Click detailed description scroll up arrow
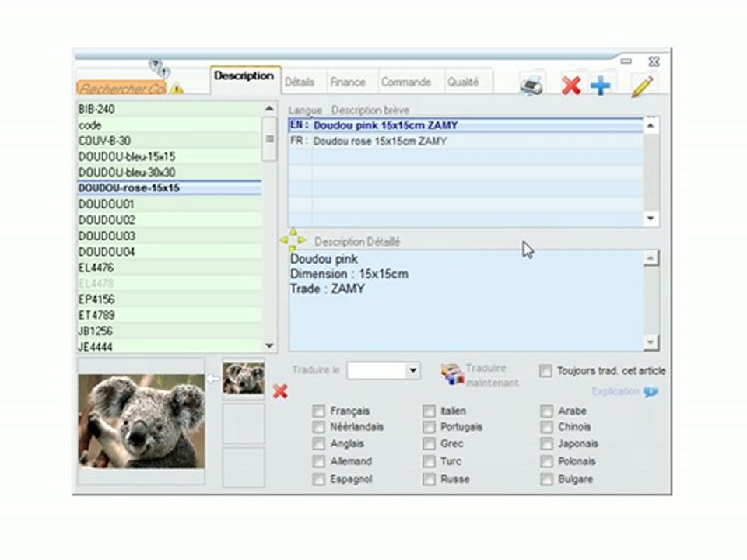The height and width of the screenshot is (560, 747). tap(651, 258)
